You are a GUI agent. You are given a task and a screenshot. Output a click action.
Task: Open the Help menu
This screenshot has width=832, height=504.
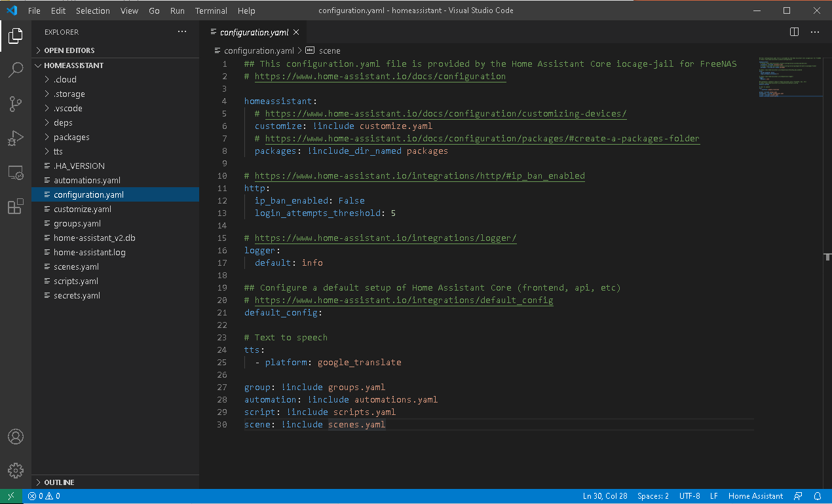246,10
